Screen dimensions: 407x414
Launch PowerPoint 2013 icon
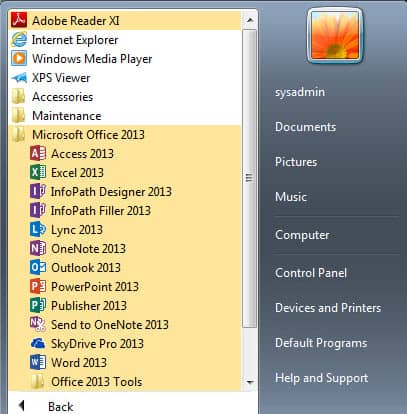point(38,287)
